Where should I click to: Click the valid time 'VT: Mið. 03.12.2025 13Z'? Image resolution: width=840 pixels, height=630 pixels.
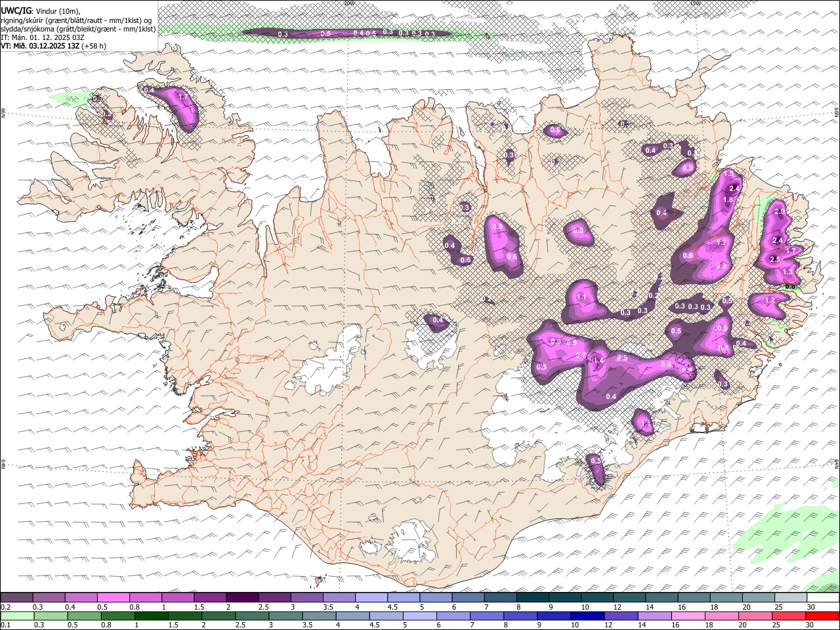click(x=39, y=46)
